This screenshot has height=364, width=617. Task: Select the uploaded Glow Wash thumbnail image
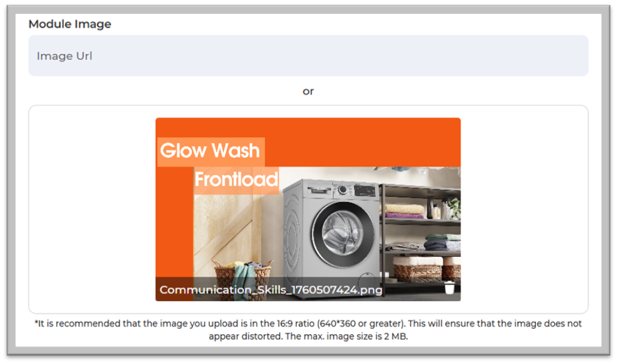point(308,209)
